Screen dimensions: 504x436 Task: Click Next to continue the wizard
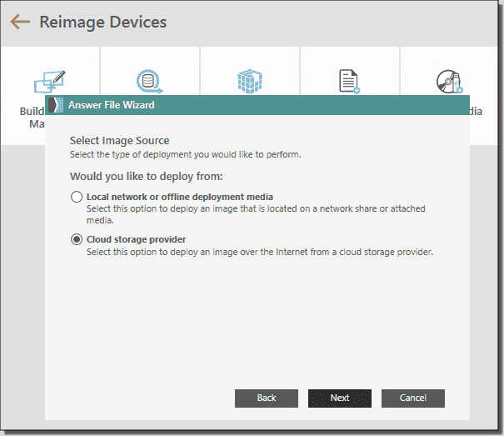(340, 398)
